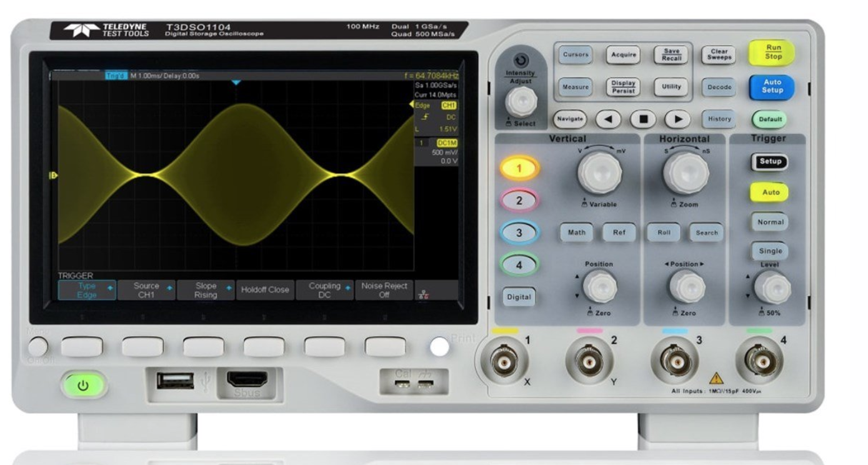868x465 pixels.
Task: Toggle the Run Stop button
Action: 773,52
